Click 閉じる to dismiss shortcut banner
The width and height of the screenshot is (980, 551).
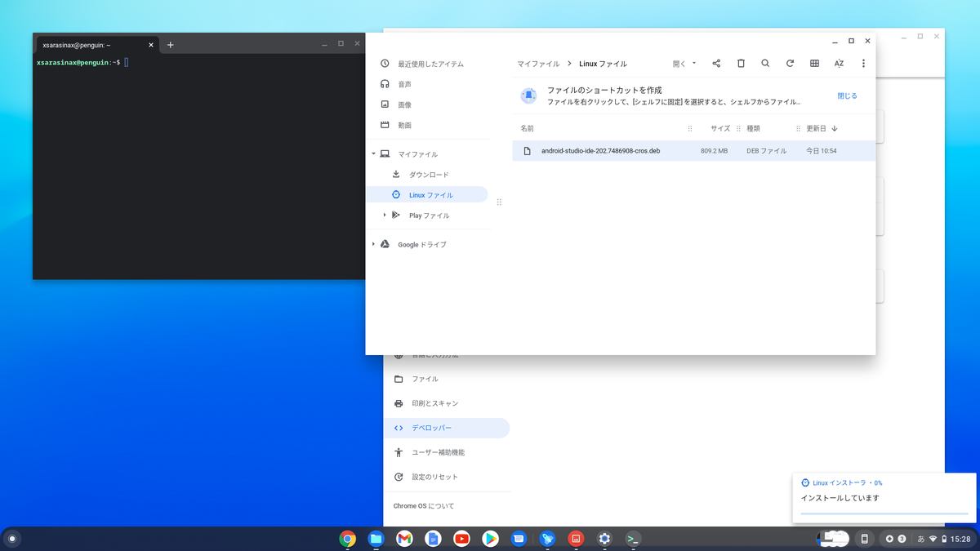click(x=847, y=96)
